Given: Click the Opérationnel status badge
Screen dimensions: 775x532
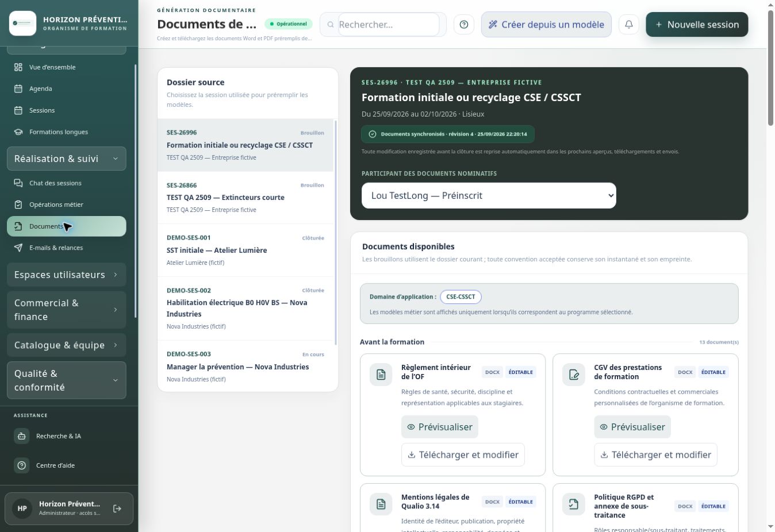Looking at the screenshot, I should (289, 24).
